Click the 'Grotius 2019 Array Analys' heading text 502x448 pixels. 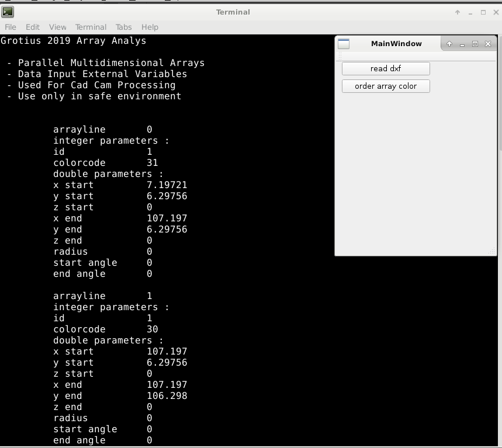[73, 41]
